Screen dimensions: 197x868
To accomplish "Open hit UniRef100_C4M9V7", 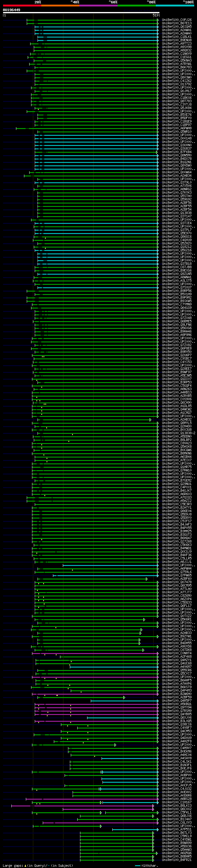I will tap(176, 748).
